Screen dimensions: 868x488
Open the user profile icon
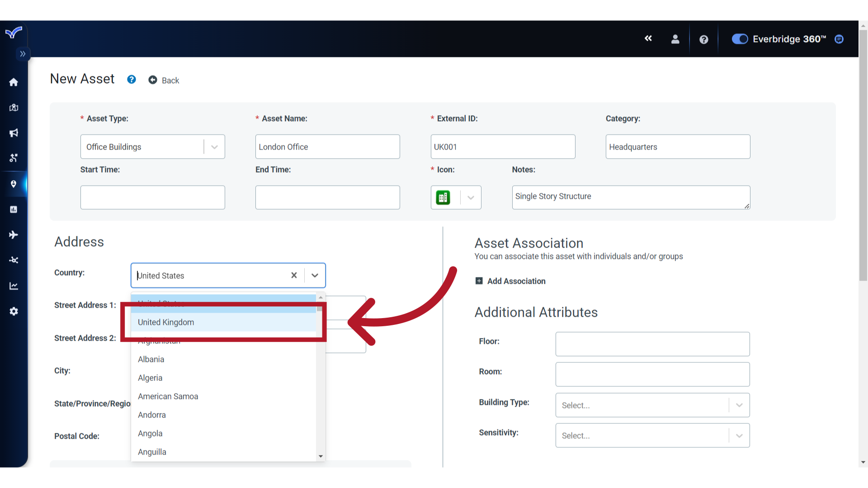point(675,39)
